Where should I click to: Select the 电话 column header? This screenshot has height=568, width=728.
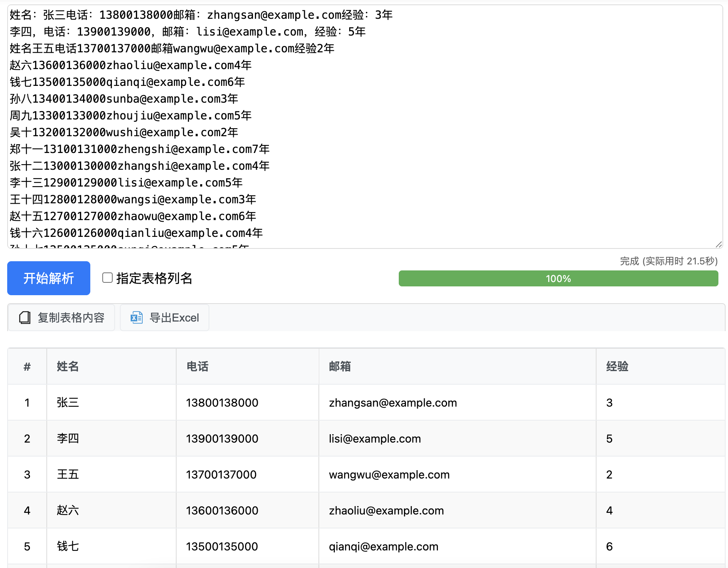[x=197, y=366]
